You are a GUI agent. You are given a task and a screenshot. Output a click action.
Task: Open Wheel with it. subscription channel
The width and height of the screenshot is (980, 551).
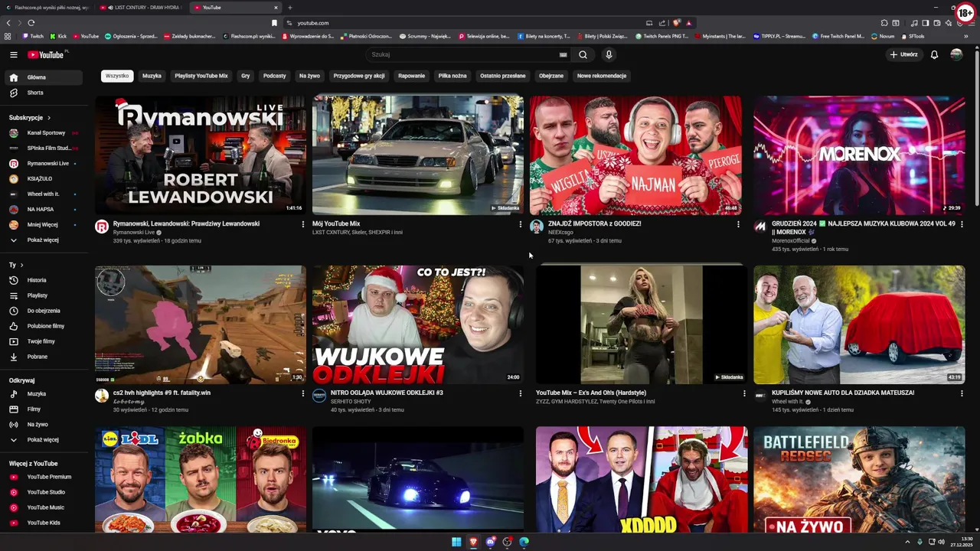click(x=42, y=194)
